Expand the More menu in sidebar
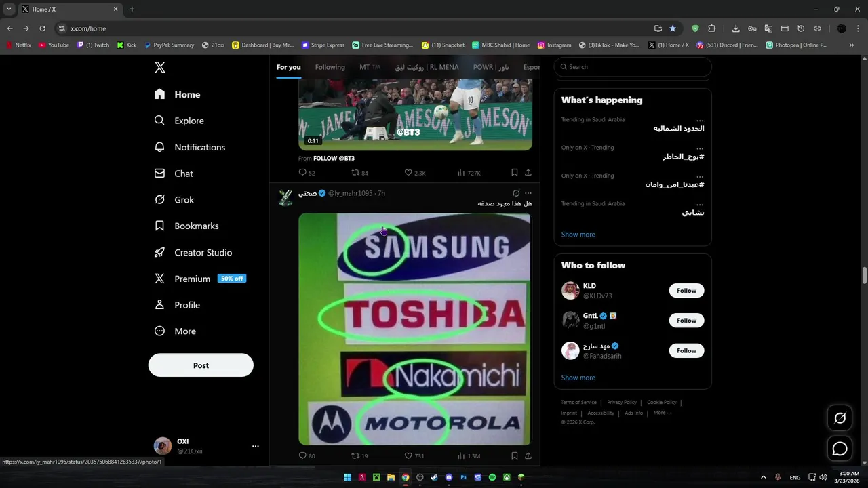The height and width of the screenshot is (488, 868). [x=175, y=331]
